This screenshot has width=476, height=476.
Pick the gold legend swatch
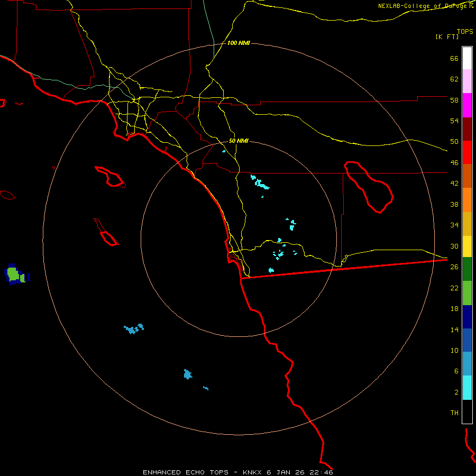pos(467,224)
